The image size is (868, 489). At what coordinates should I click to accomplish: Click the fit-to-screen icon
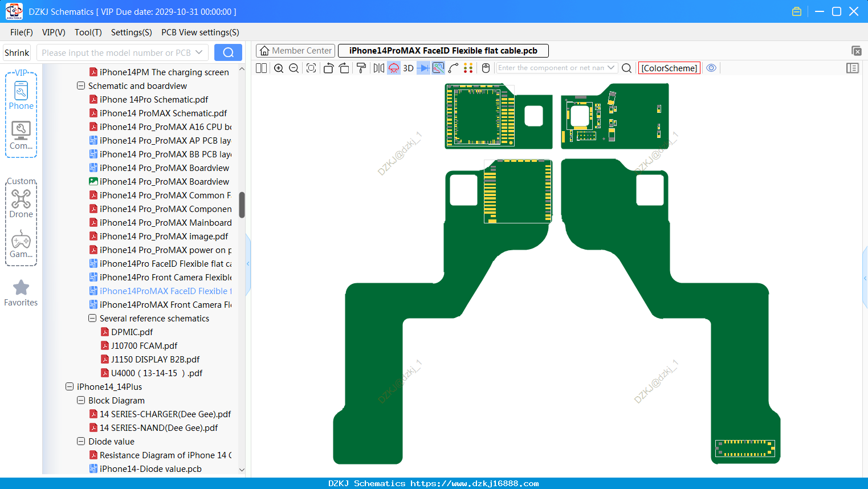coord(311,68)
